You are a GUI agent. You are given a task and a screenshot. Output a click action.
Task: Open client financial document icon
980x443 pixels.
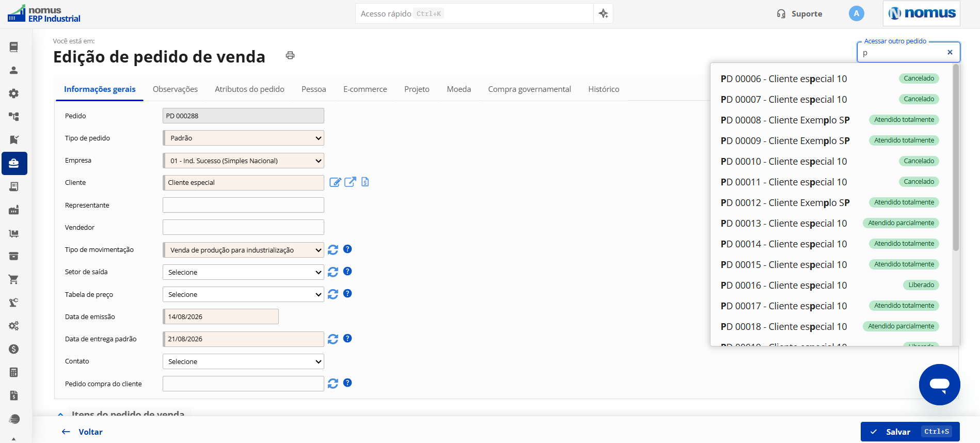[x=365, y=182]
